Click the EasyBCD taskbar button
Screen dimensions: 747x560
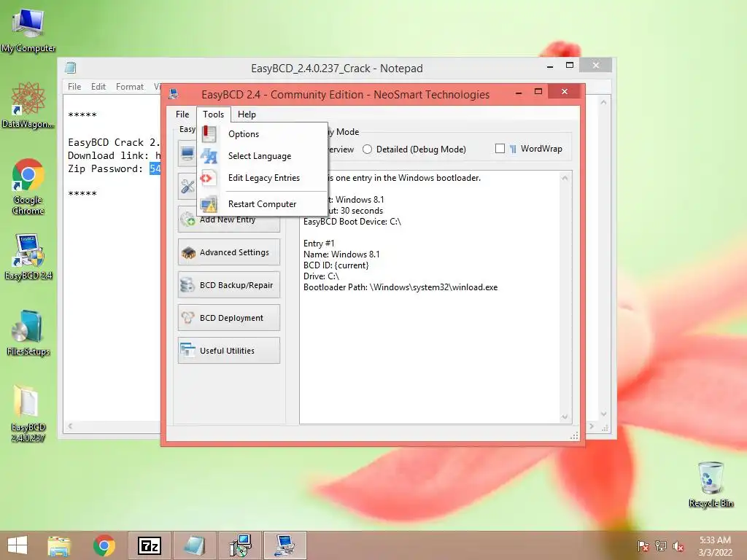pyautogui.click(x=285, y=545)
